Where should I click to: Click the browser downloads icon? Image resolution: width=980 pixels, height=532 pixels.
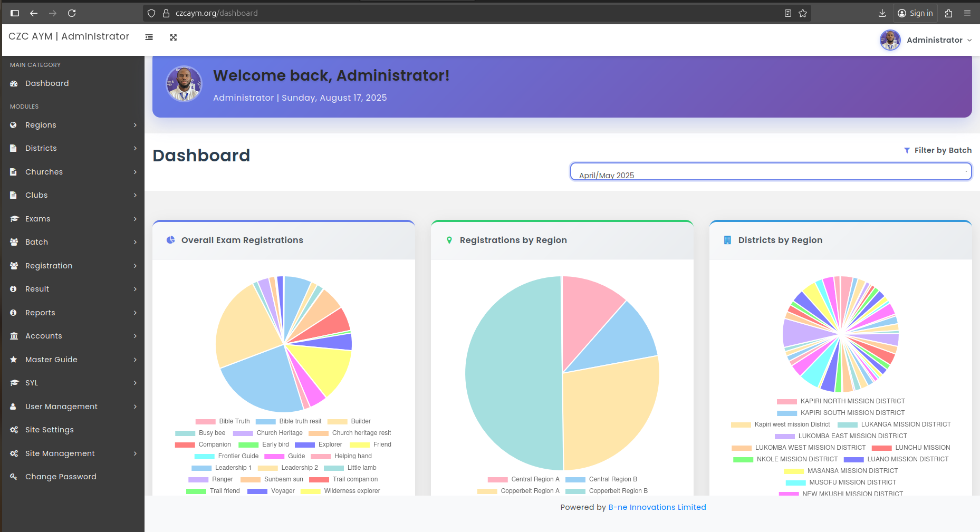(x=882, y=13)
